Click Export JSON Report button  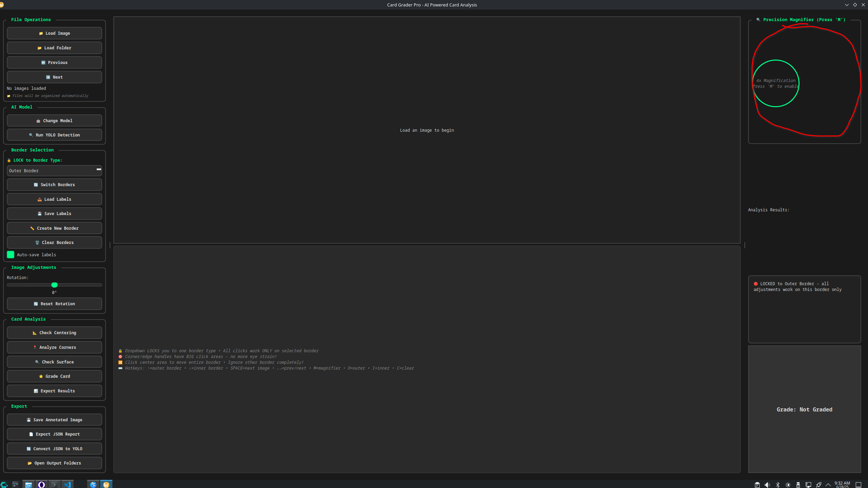pyautogui.click(x=54, y=434)
